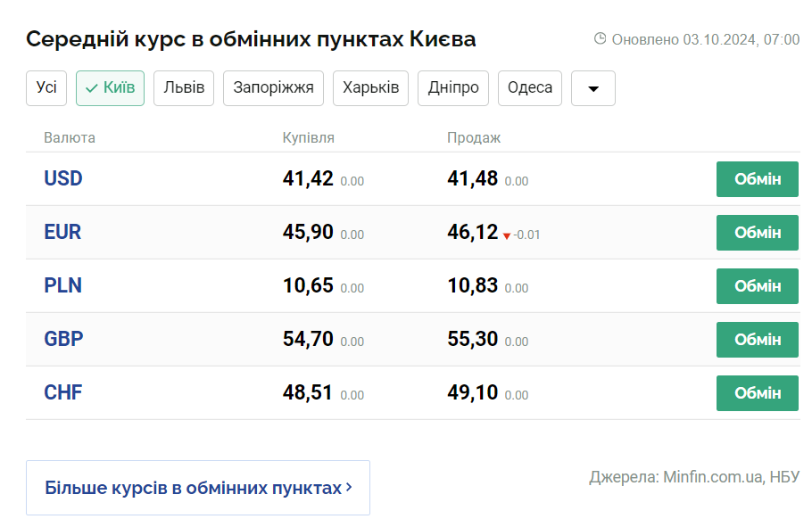This screenshot has height=519, width=812.
Task: Click CHF buy rate 48,51
Action: [308, 392]
